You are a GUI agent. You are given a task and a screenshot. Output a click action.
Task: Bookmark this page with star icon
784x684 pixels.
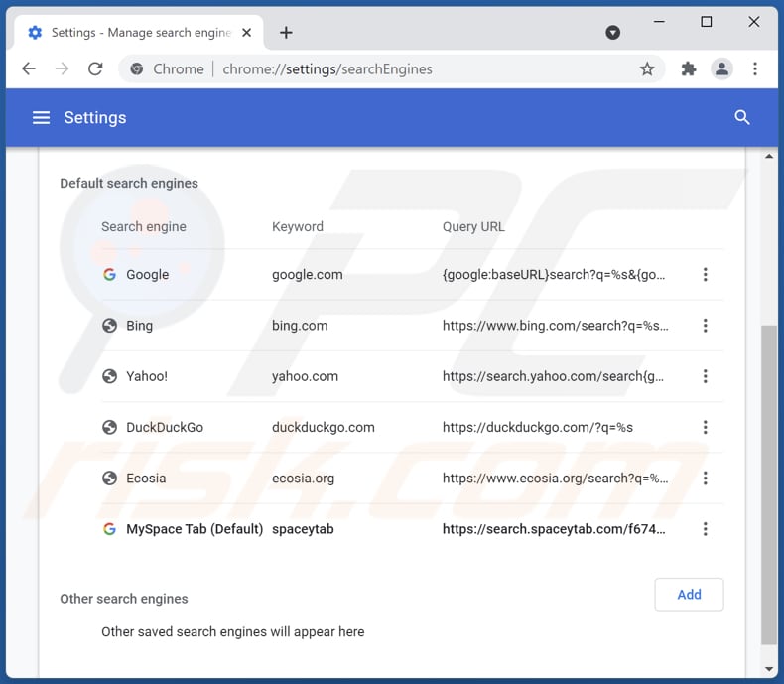tap(647, 69)
